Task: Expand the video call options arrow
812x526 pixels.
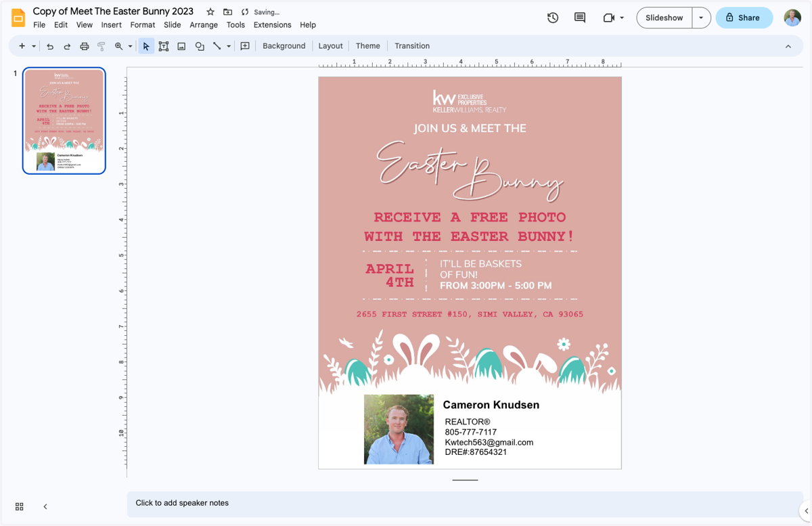Action: tap(622, 18)
